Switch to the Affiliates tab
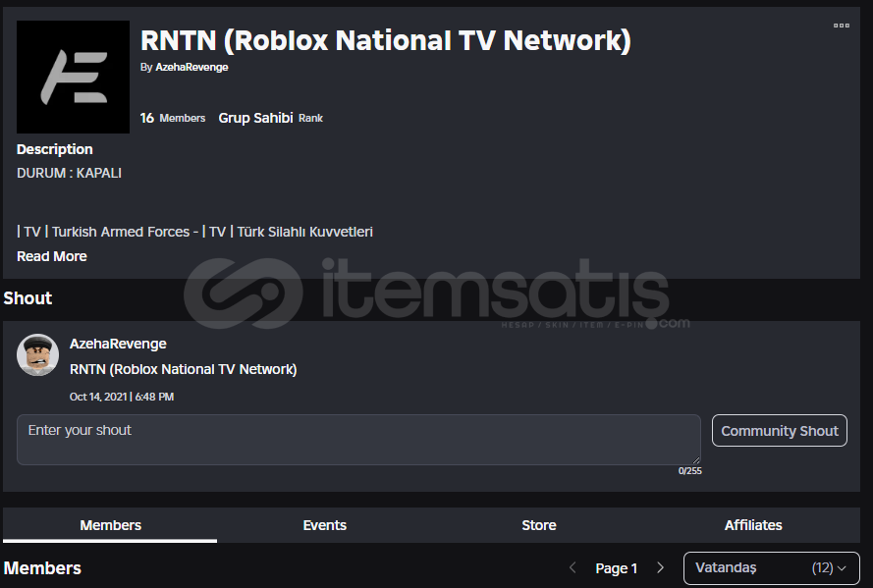The width and height of the screenshot is (873, 588). pos(753,525)
